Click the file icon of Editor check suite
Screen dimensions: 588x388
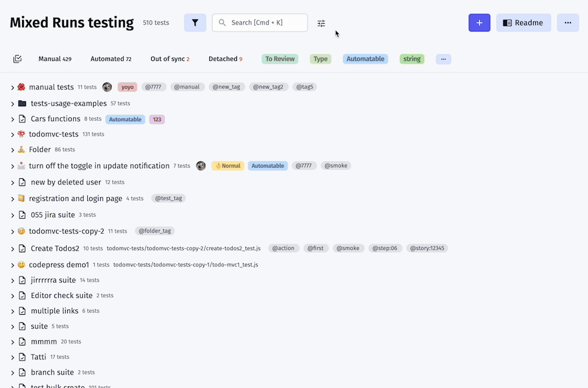pos(22,296)
